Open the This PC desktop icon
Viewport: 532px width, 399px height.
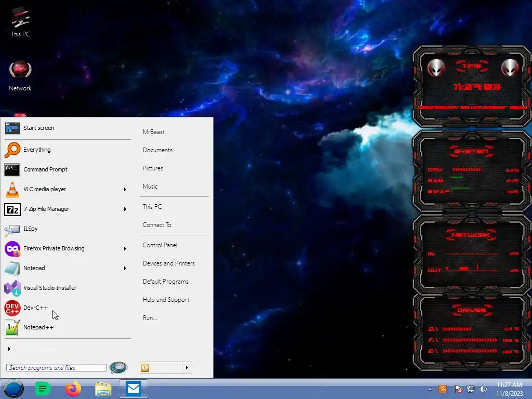coord(20,21)
